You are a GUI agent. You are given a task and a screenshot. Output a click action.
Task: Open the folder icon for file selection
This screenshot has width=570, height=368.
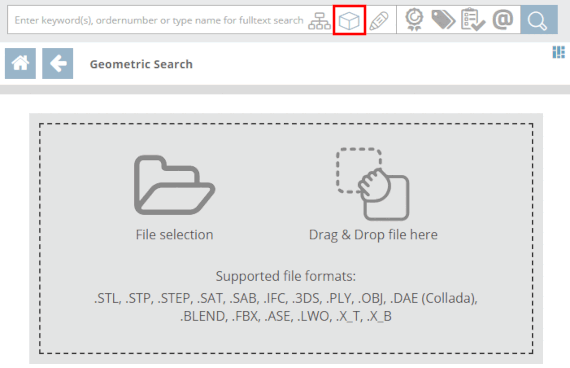[174, 185]
